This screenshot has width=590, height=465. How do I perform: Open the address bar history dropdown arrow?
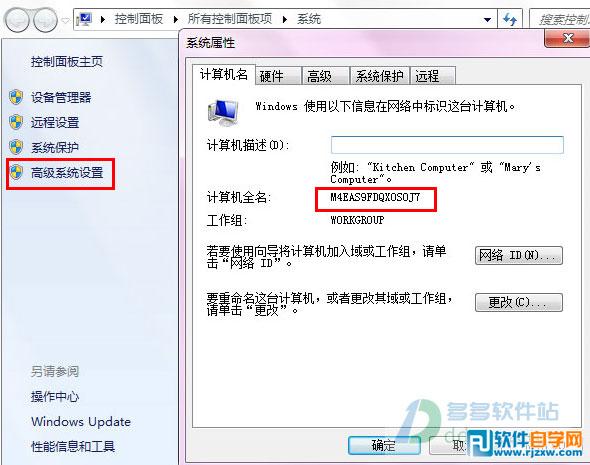[487, 19]
